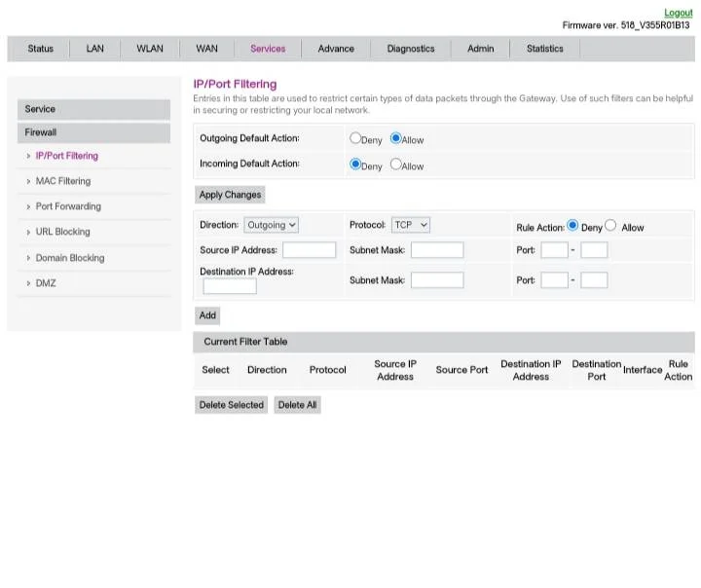Click arrow icon beside Domain Blocking

(28, 258)
